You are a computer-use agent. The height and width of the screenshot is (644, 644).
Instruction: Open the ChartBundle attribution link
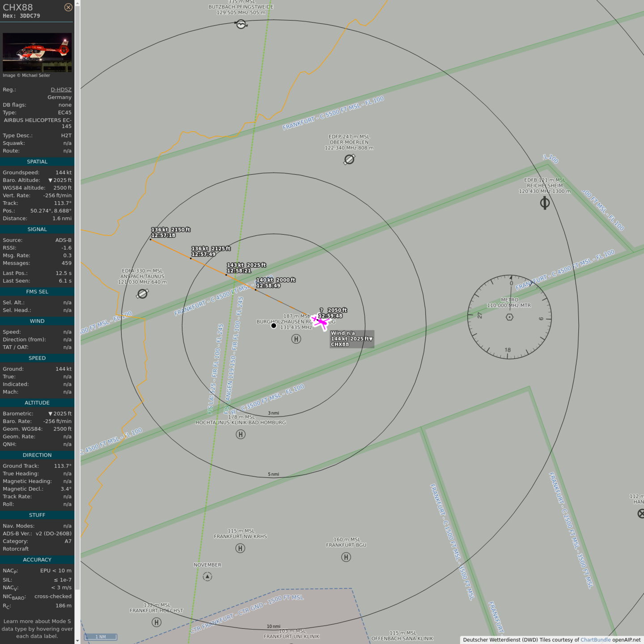tap(595, 640)
